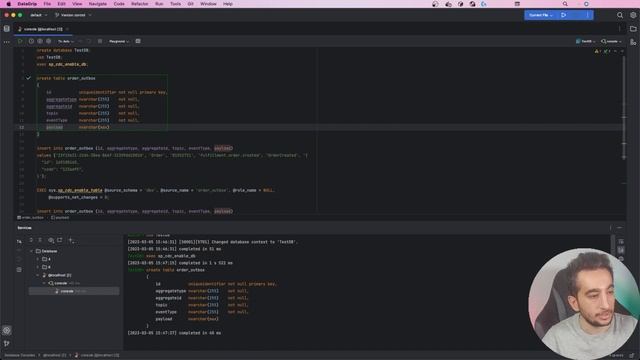Viewport: 640px width, 360px height.
Task: Click expand all icon in Services toolbar
Action: [x=31, y=240]
